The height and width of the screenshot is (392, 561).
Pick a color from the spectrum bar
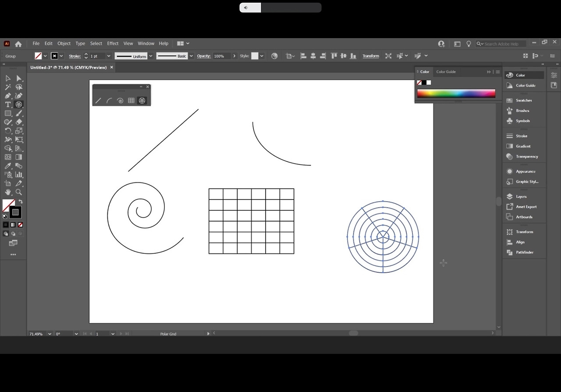pyautogui.click(x=456, y=93)
